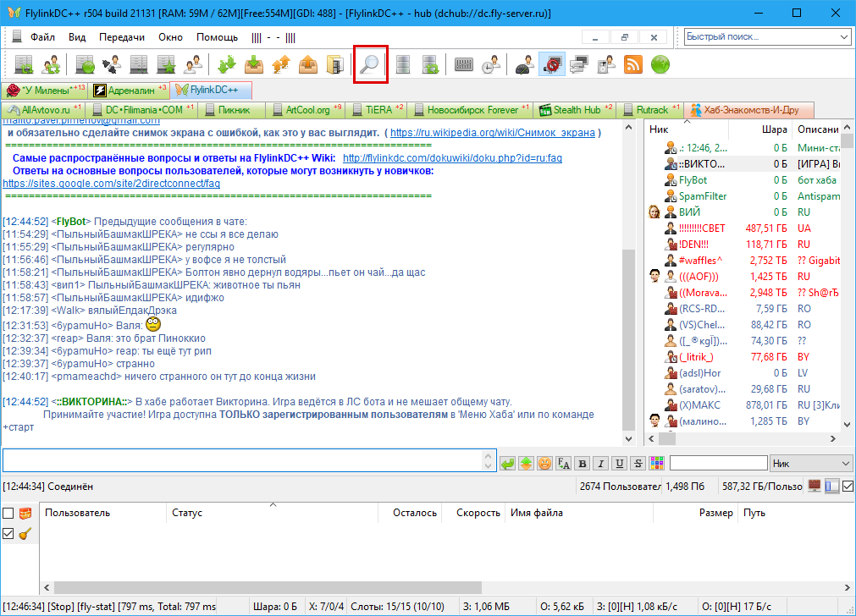The width and height of the screenshot is (856, 616).
Task: Sort transfers by Скорость column
Action: (472, 513)
